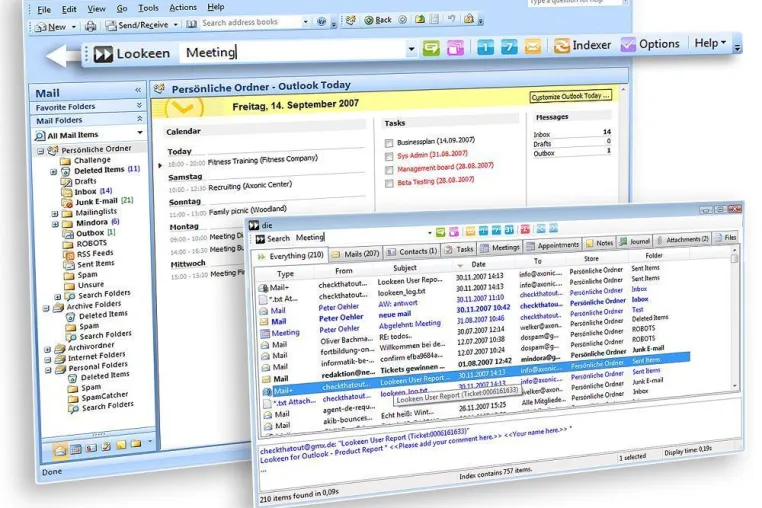Open the Lookeen Indexer
This screenshot has height=508, width=762.
click(x=582, y=45)
